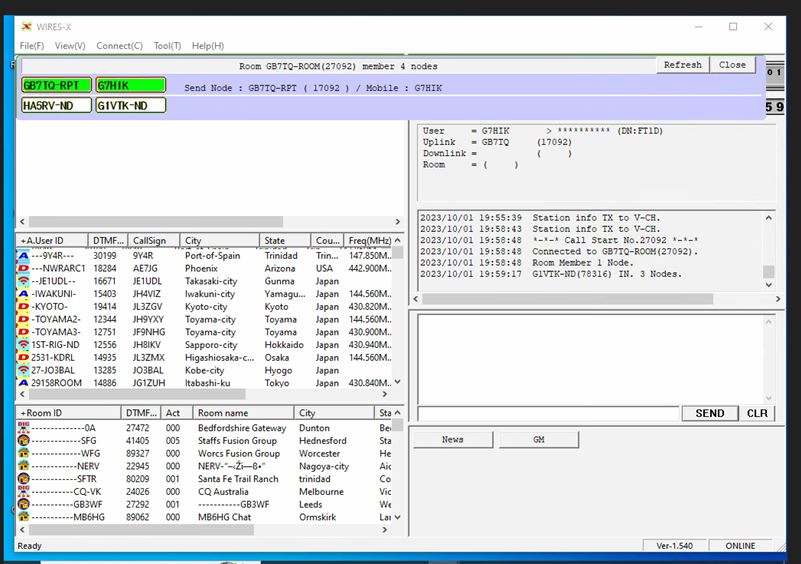801x564 pixels.
Task: Click digital icon of 2531-KDRL row
Action: pos(23,358)
